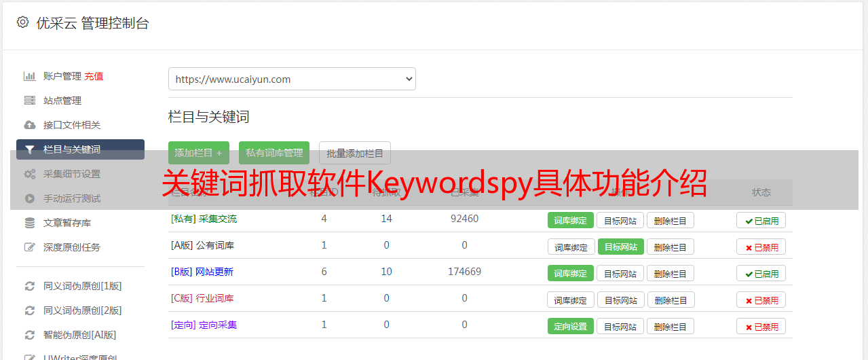The width and height of the screenshot is (868, 360).
Task: Click the database icon for 文章暂存库
Action: pyautogui.click(x=30, y=223)
